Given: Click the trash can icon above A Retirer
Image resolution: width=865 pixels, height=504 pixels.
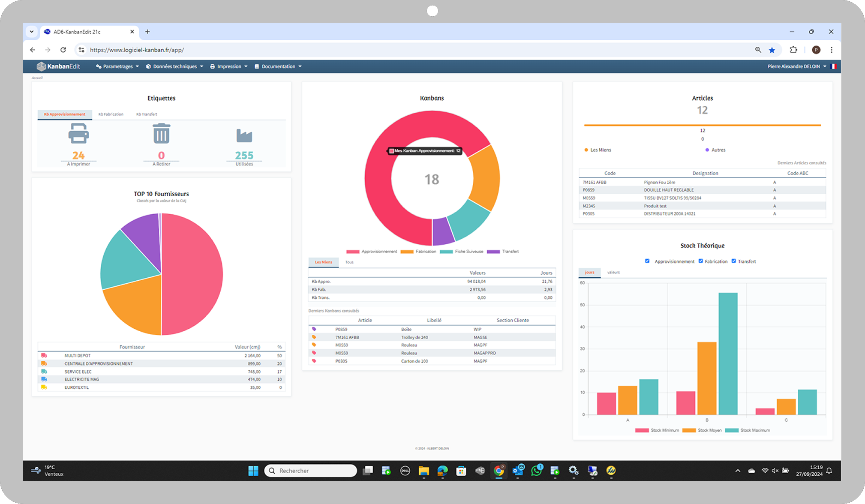Looking at the screenshot, I should pyautogui.click(x=161, y=134).
